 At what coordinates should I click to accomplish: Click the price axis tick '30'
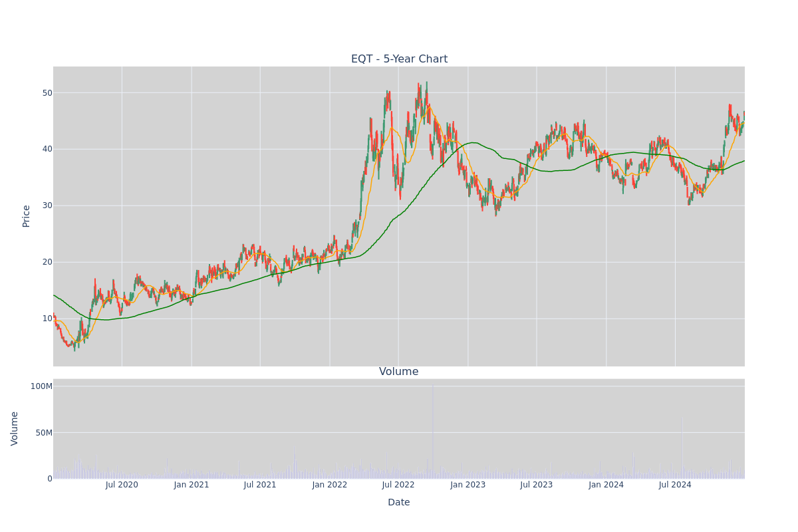(47, 205)
